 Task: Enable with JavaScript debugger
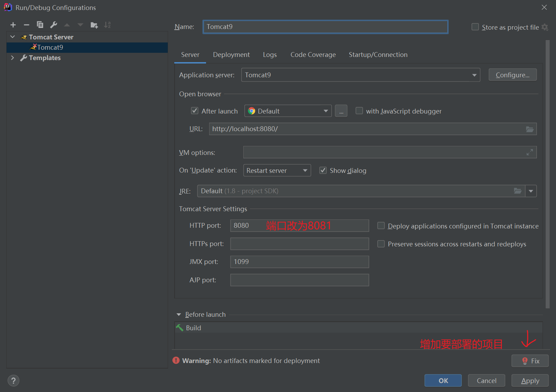pos(359,111)
